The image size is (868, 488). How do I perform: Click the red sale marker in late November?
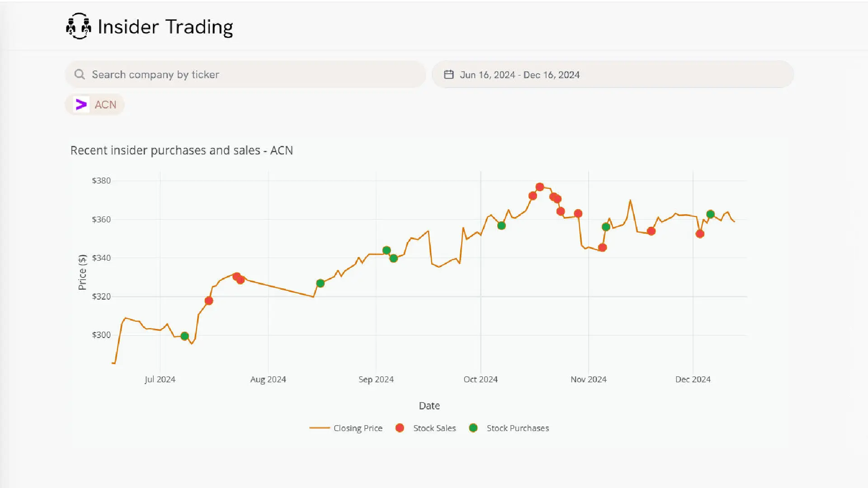[x=651, y=231]
